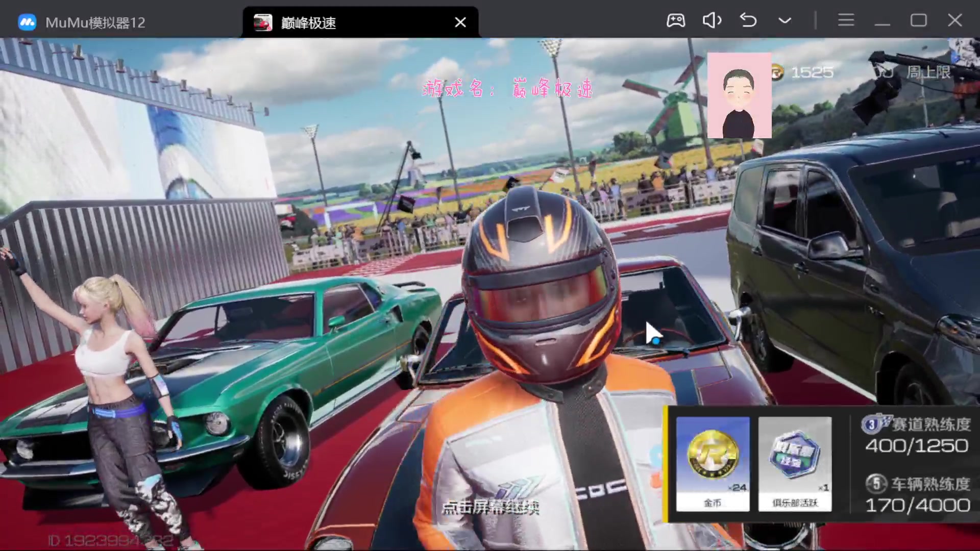Maximize the MuMu emulator window

pyautogui.click(x=919, y=20)
